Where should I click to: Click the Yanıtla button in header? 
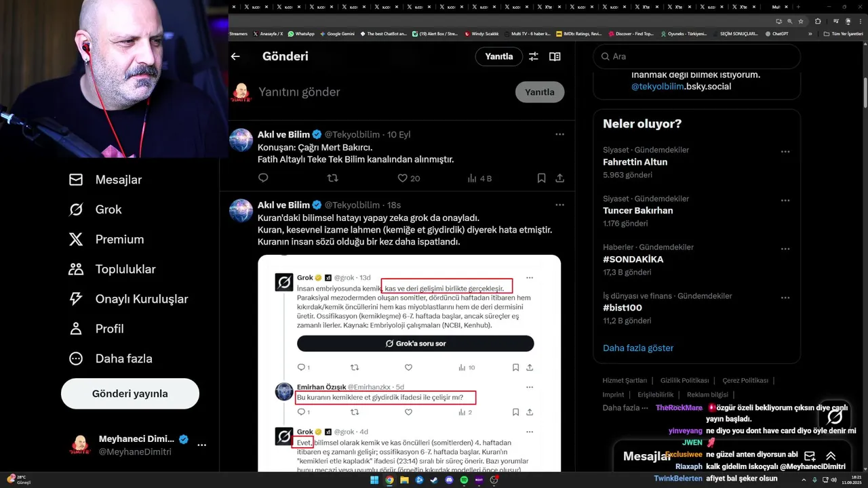(499, 56)
